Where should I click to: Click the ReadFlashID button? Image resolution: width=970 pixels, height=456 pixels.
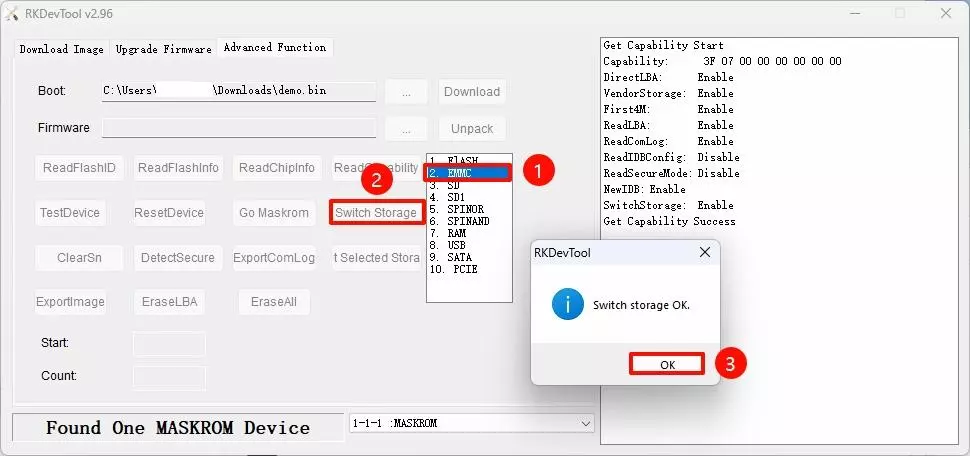click(79, 168)
